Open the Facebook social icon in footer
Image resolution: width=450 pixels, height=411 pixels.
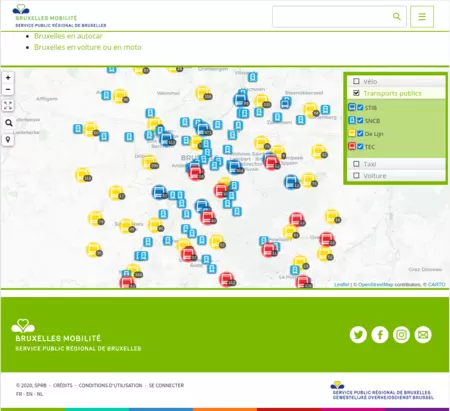click(380, 335)
